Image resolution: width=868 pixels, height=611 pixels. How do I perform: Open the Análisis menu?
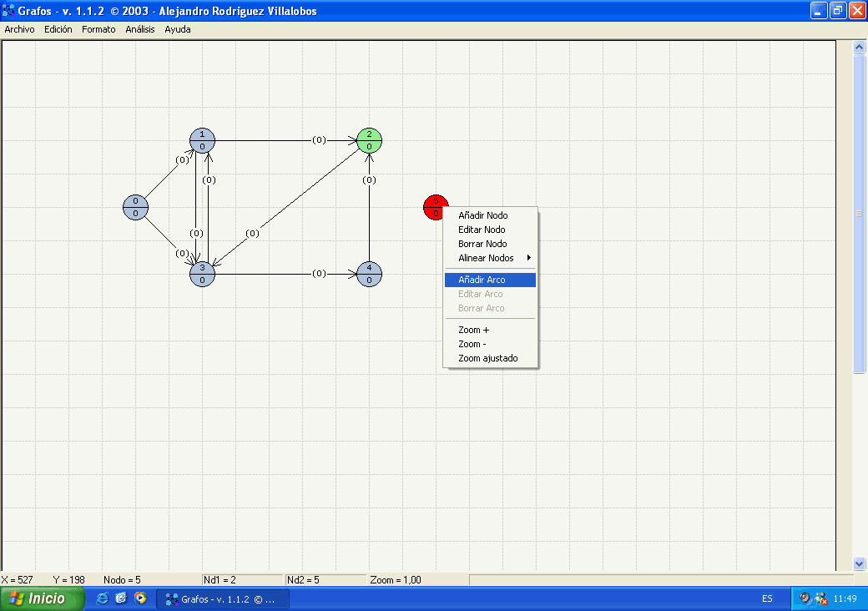pyautogui.click(x=140, y=29)
